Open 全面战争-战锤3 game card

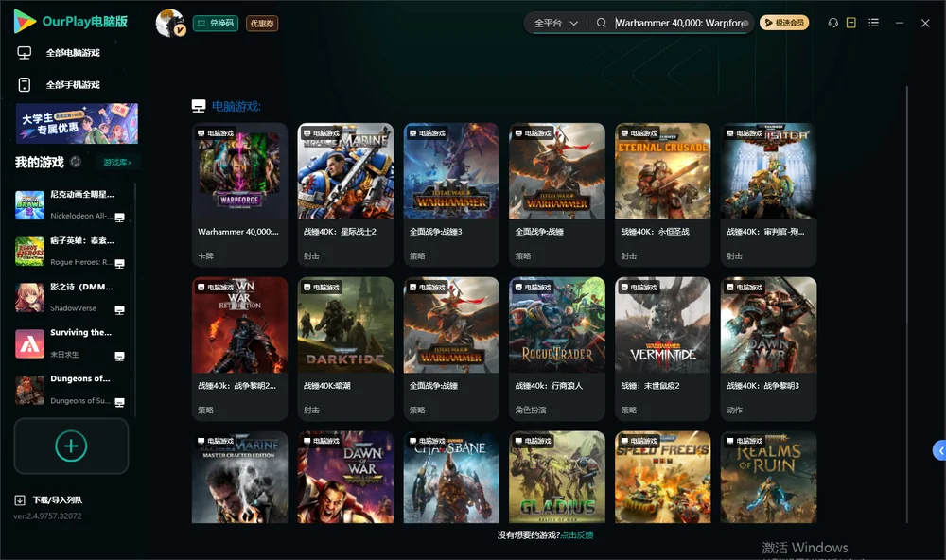(451, 194)
